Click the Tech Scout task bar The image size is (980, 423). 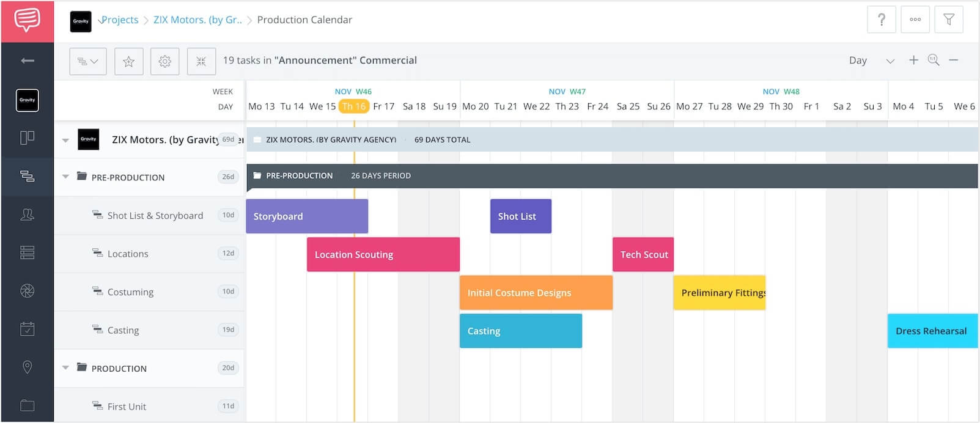pos(643,254)
